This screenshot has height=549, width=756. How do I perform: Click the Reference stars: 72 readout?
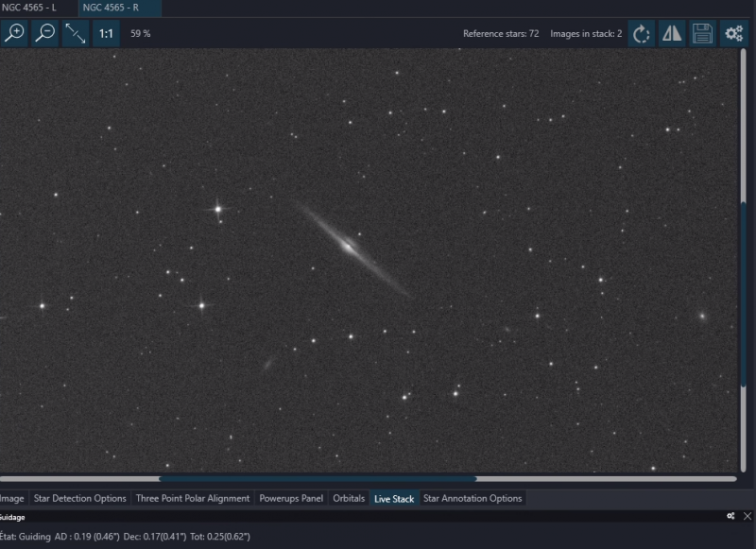pos(501,34)
